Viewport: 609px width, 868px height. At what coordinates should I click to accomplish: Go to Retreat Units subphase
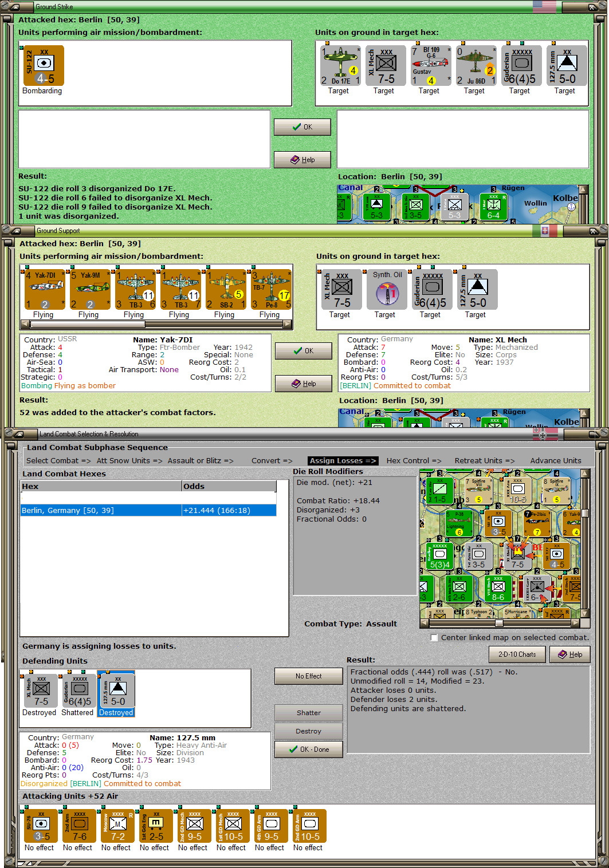[x=485, y=460]
